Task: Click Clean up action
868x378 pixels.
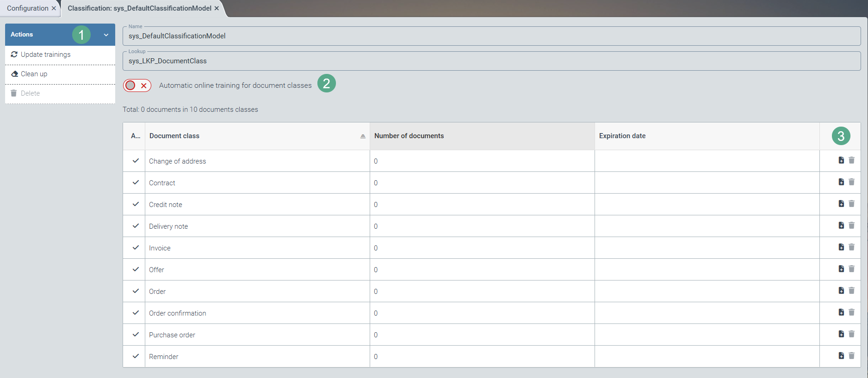Action: 34,74
